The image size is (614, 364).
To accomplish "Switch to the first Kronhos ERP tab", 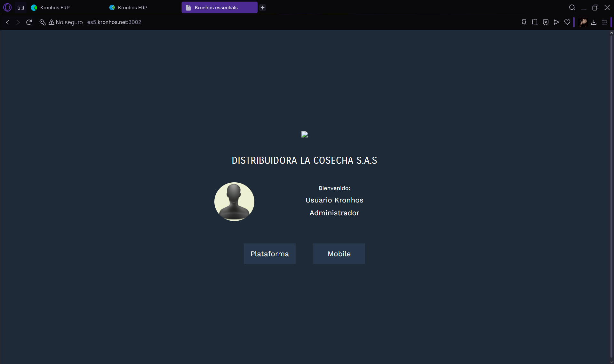I will (x=55, y=7).
